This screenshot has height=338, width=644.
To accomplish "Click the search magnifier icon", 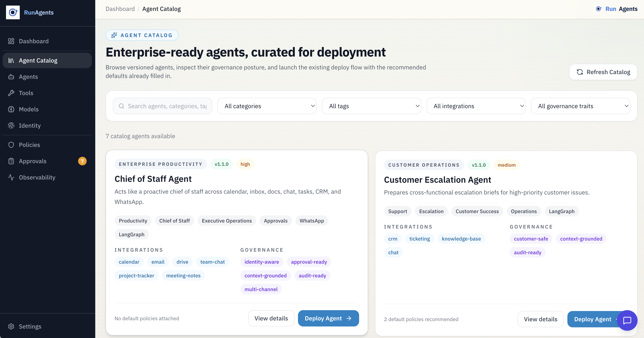I will [122, 106].
